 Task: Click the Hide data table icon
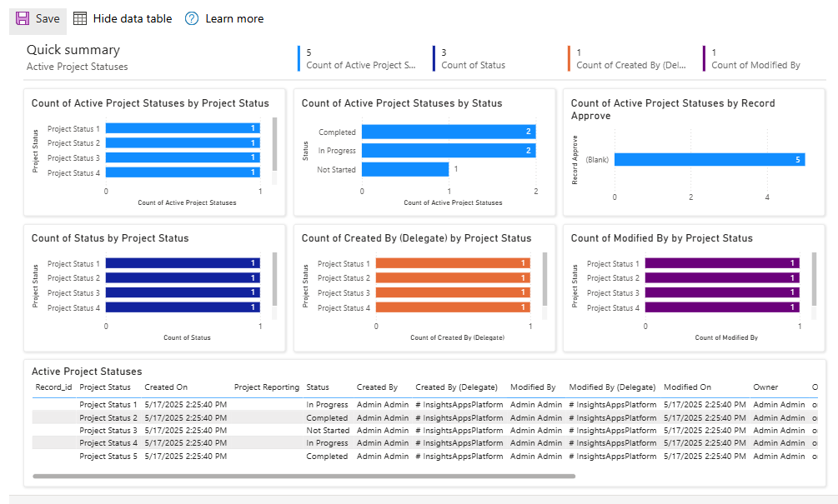[79, 17]
